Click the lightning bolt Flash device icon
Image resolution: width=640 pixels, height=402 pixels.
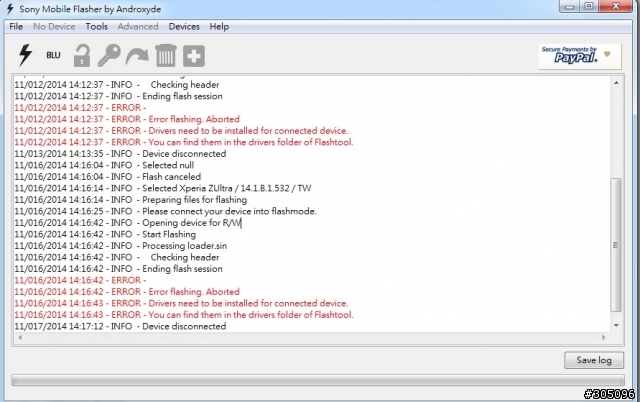(25, 55)
